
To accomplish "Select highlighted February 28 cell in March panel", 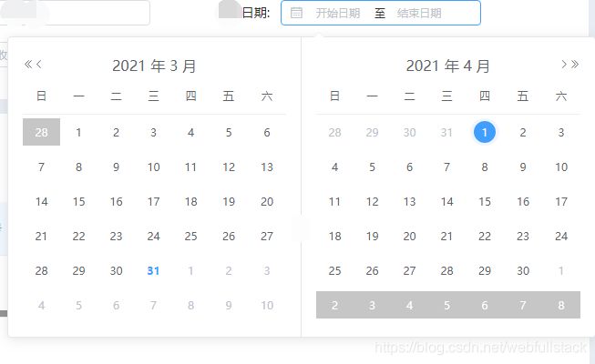I will click(x=41, y=132).
